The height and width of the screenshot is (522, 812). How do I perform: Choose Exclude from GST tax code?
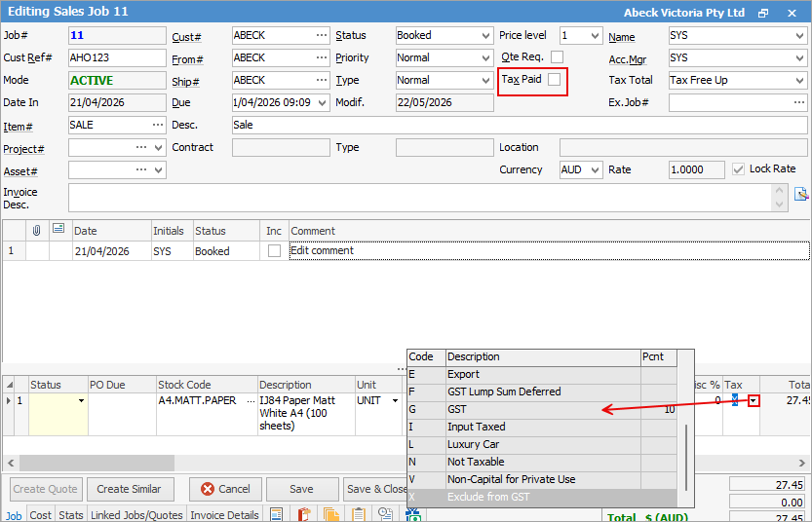point(542,497)
